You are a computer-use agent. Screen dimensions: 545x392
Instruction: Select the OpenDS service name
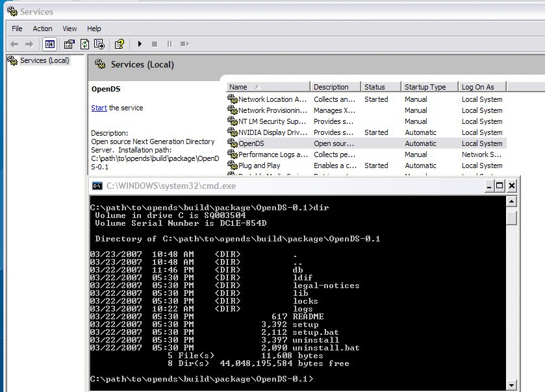251,143
